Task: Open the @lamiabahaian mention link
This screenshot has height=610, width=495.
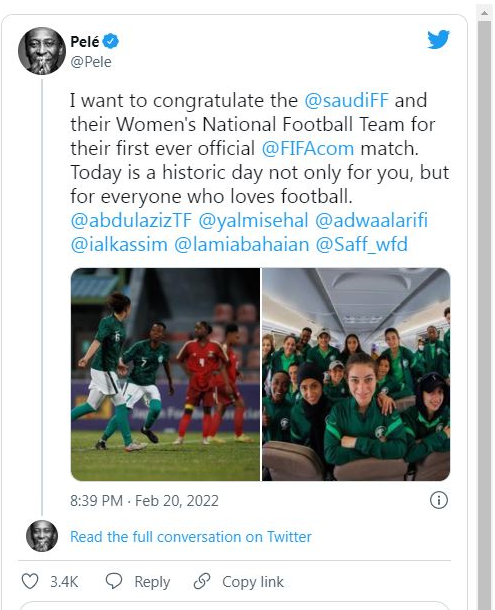Action: point(241,245)
